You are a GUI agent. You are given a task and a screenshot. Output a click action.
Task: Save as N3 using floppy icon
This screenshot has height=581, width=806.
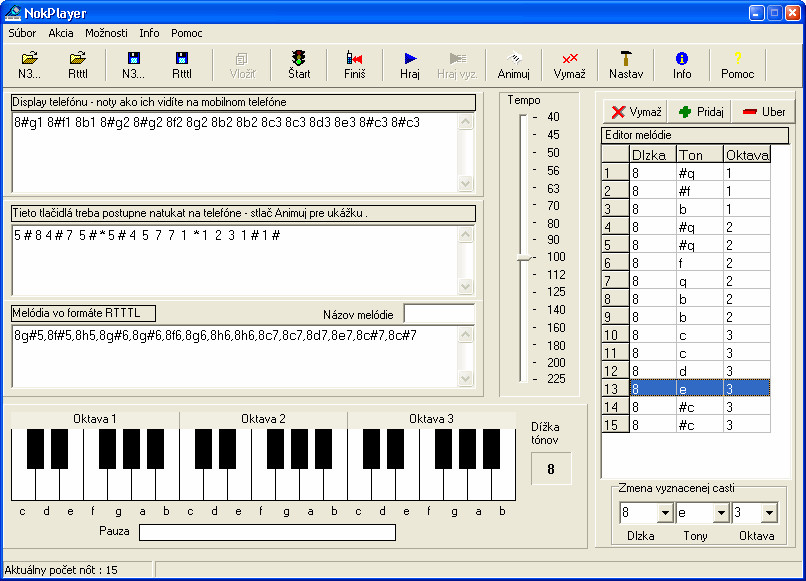[133, 65]
